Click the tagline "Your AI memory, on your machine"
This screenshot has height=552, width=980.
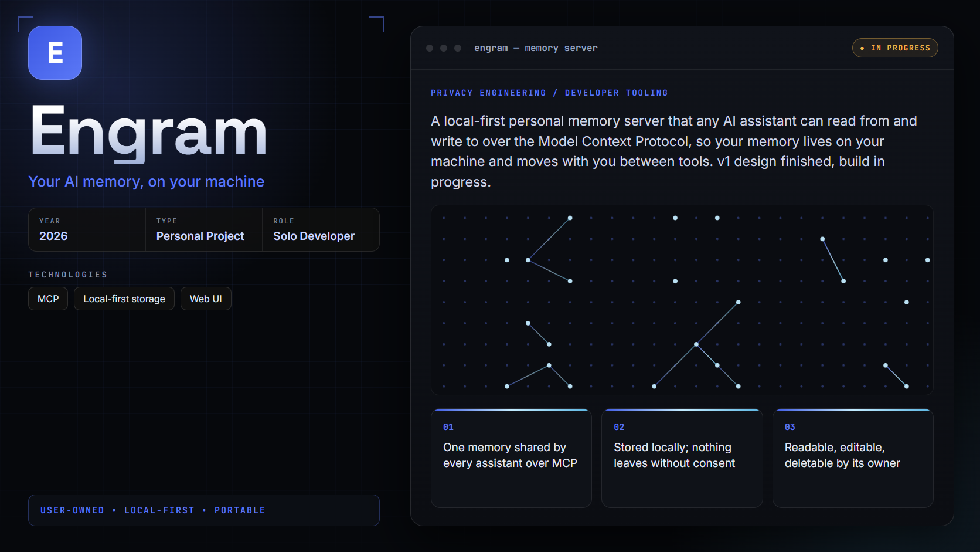147,181
